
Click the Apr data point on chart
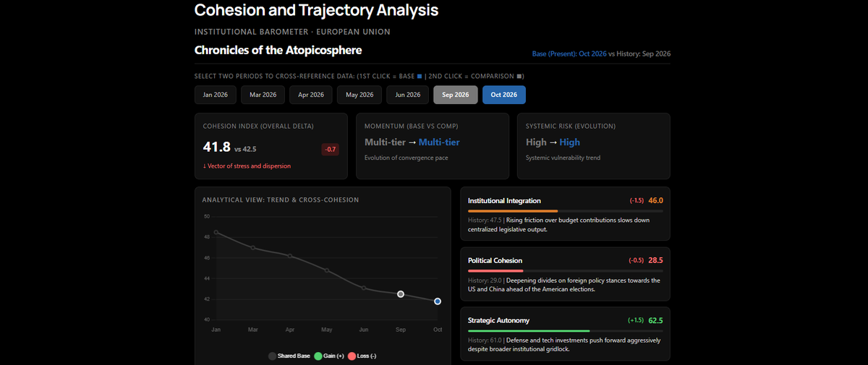(x=289, y=256)
